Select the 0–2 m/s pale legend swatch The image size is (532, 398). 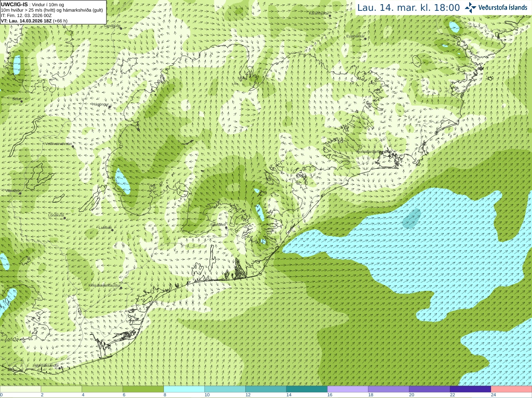pyautogui.click(x=20, y=389)
